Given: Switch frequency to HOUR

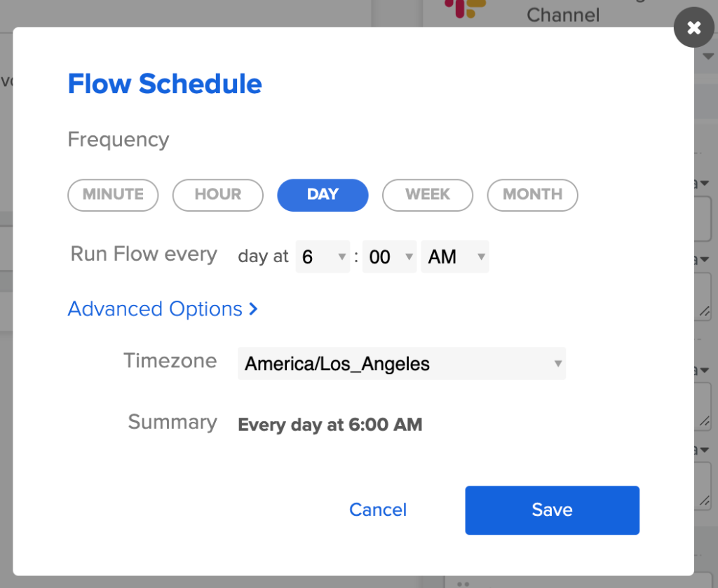Looking at the screenshot, I should coord(217,195).
